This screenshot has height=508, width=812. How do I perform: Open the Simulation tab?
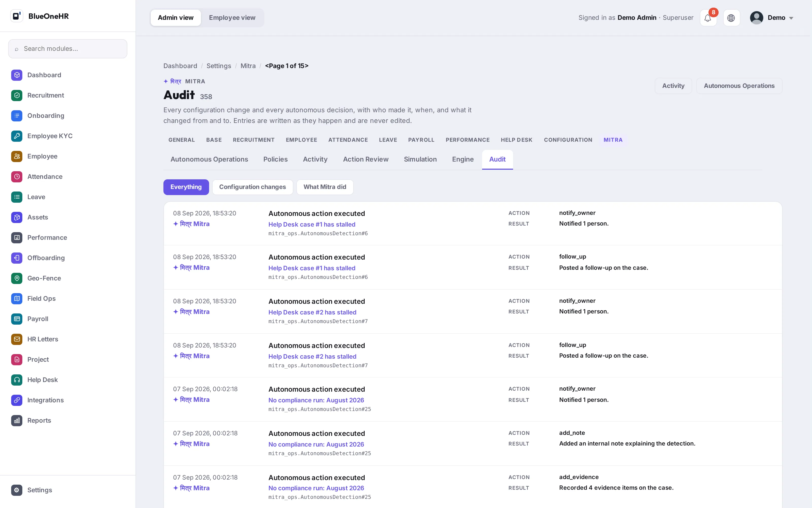pos(420,159)
